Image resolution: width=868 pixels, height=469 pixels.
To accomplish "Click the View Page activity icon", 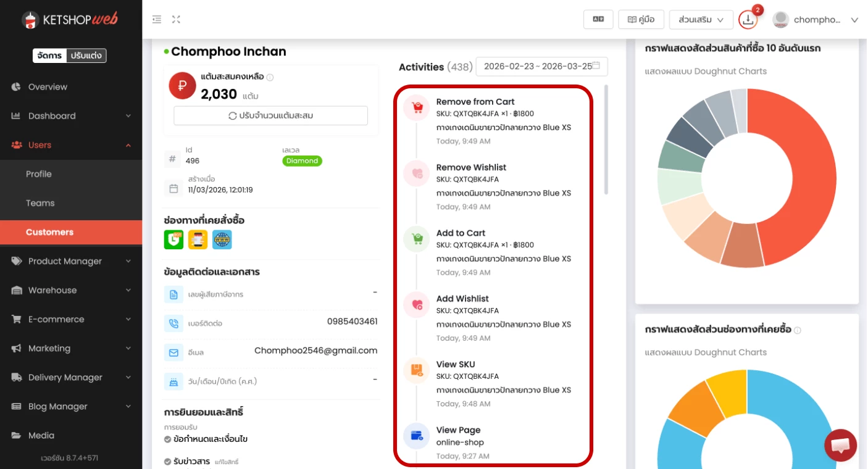I will point(417,436).
